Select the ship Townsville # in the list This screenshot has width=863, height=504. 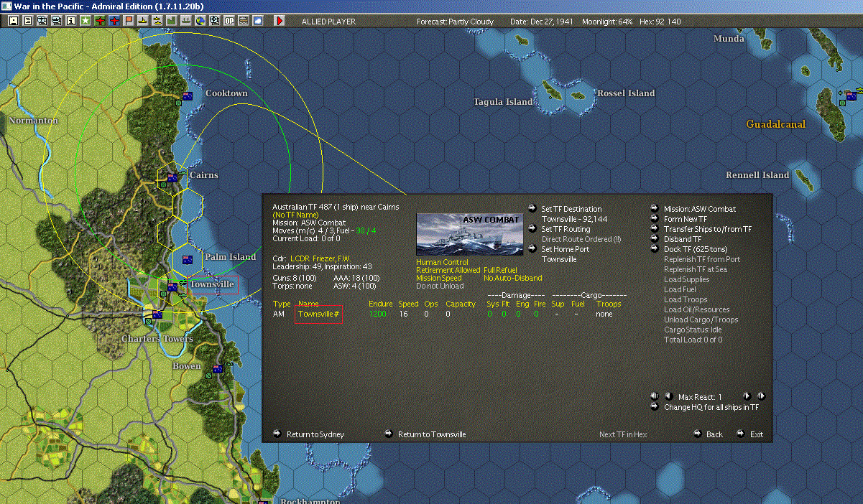[318, 314]
